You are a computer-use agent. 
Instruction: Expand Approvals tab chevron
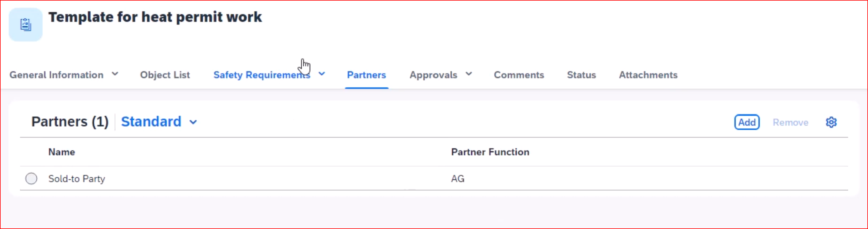pos(469,74)
